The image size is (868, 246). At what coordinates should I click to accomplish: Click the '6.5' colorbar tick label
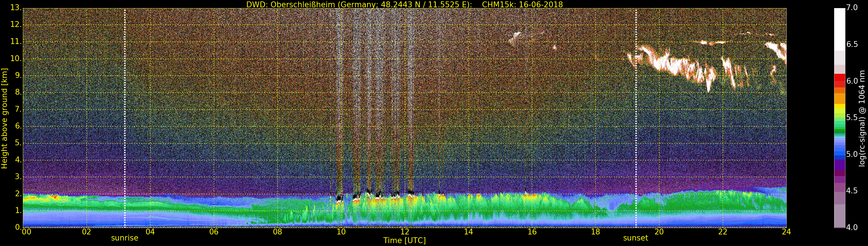[852, 44]
